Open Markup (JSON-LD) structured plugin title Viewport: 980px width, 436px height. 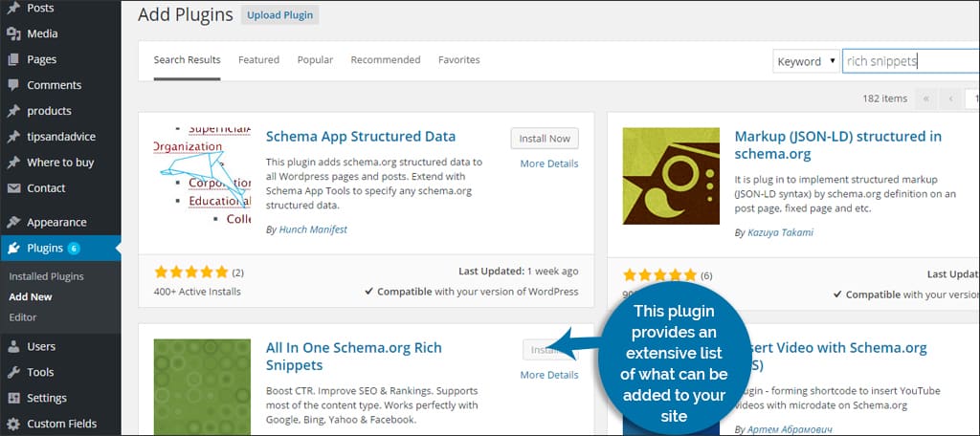pos(838,145)
